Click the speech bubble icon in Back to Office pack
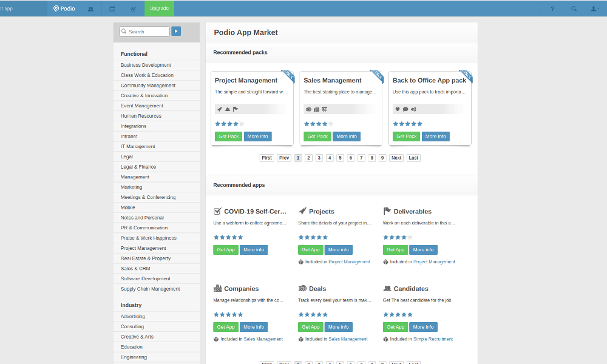Screen dimensions: 607x364 405,109
